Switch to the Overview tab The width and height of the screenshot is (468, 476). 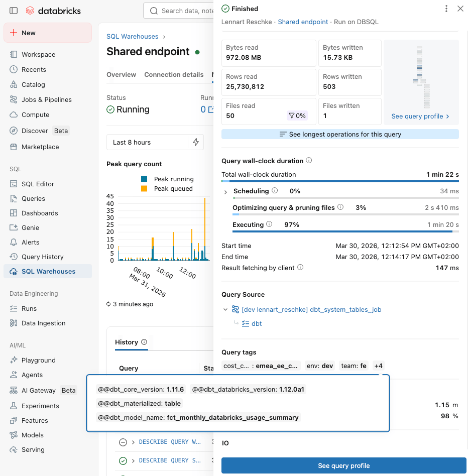point(121,75)
